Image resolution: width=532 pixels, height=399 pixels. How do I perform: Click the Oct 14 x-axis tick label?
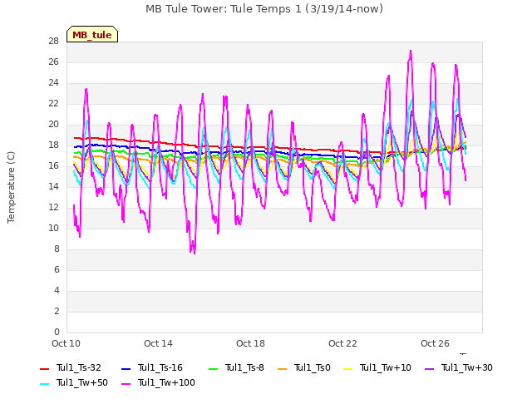(158, 343)
